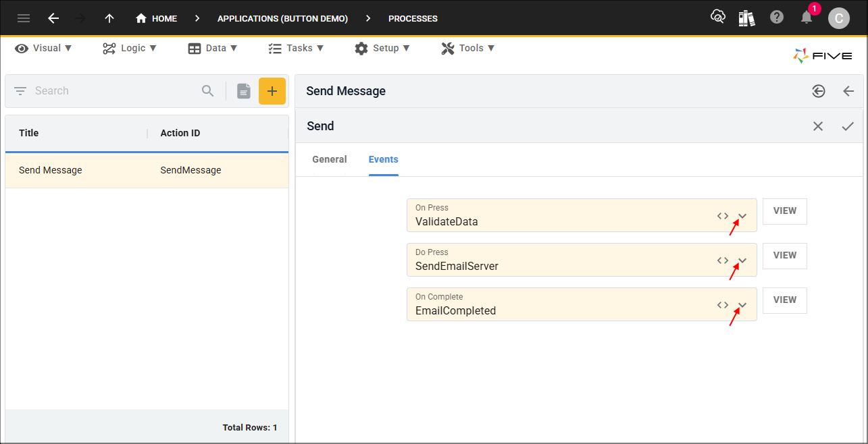Click the circled back arrow icon

(819, 91)
